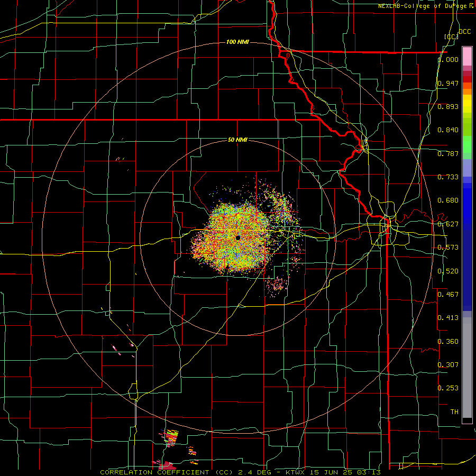The height and width of the screenshot is (476, 476).
Task: Select the 0.733 color scale label
Action: [448, 177]
